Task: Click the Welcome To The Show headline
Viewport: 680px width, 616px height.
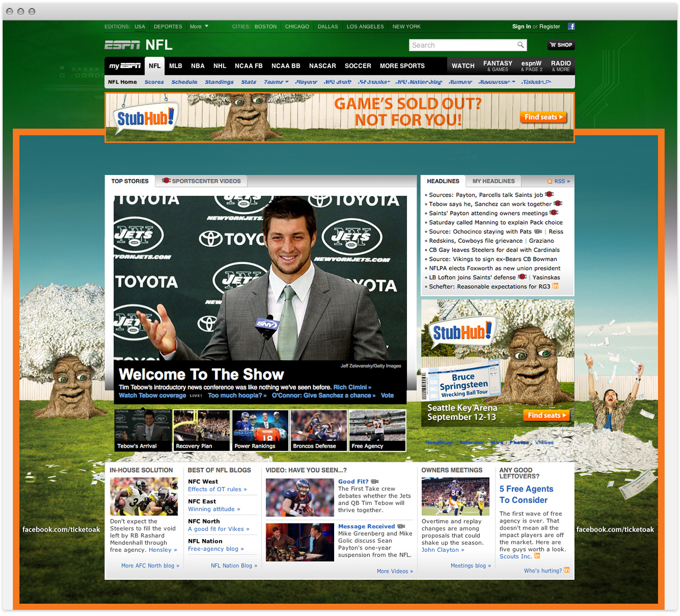Action: [x=201, y=374]
